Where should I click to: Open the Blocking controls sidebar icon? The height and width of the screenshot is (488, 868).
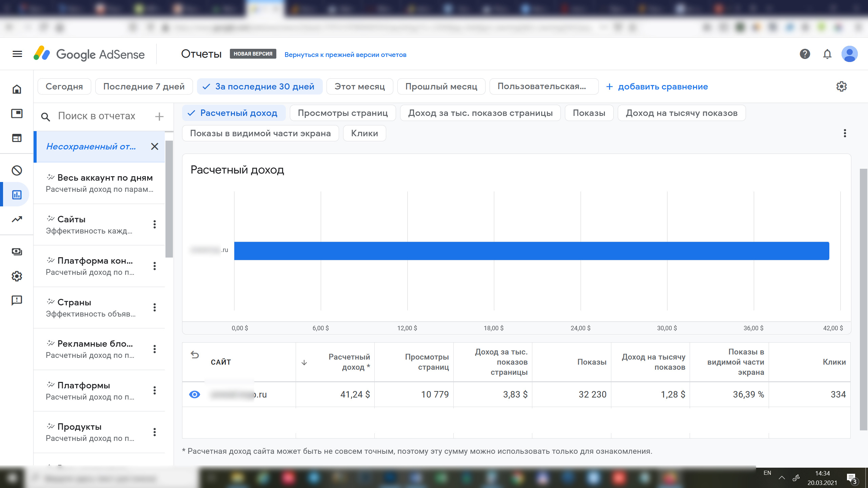click(x=17, y=170)
